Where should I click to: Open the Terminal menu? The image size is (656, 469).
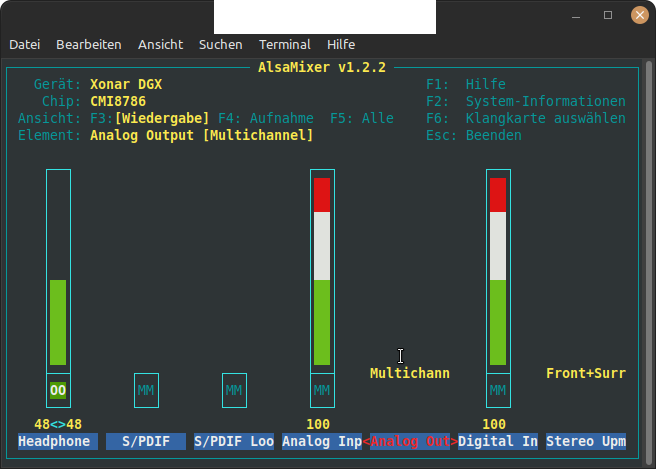[284, 45]
